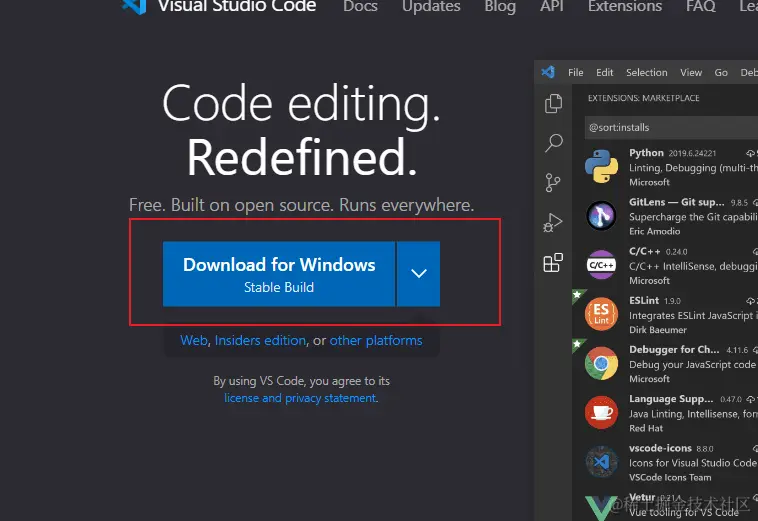Select the Python extension icon
Viewport: 758px width, 521px height.
pos(601,166)
